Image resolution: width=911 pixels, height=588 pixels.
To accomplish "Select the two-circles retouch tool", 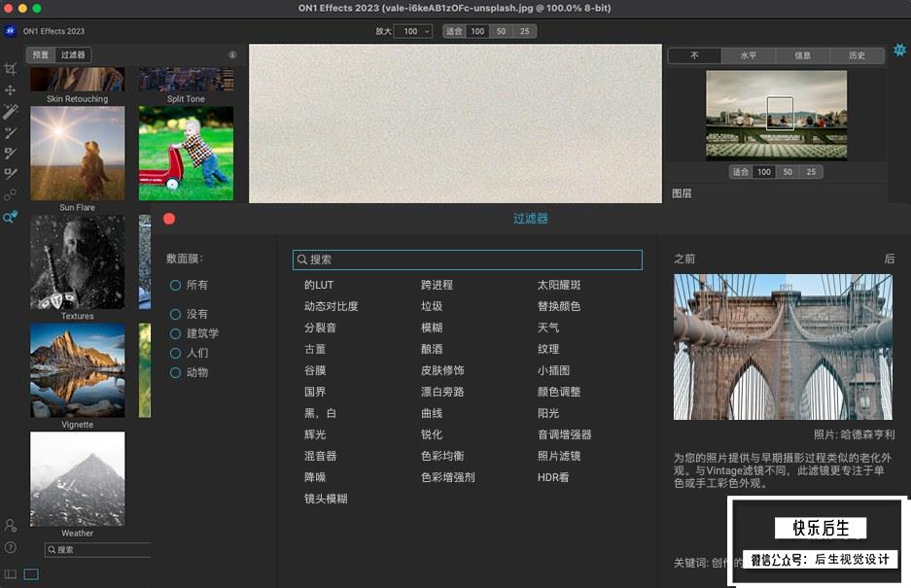I will click(x=11, y=194).
